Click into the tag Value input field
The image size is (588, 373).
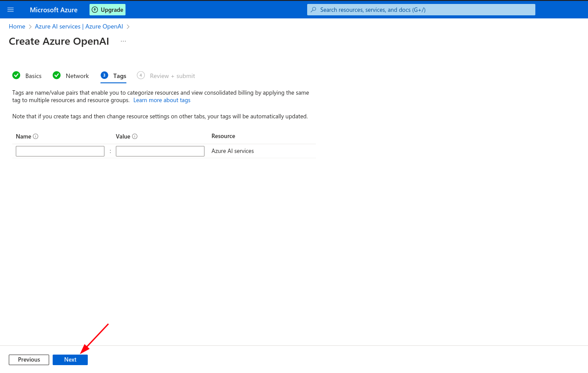pyautogui.click(x=160, y=151)
